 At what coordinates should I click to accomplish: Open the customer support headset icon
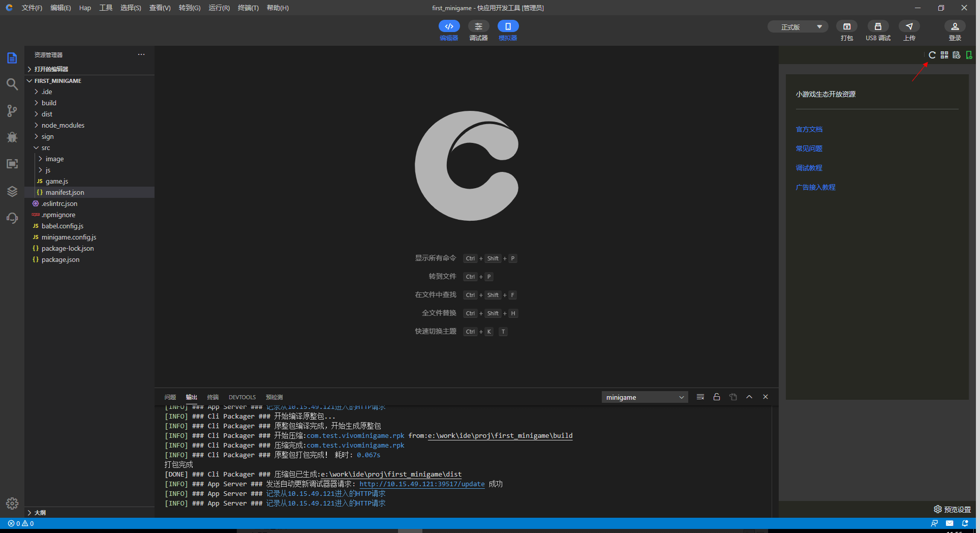click(x=12, y=218)
